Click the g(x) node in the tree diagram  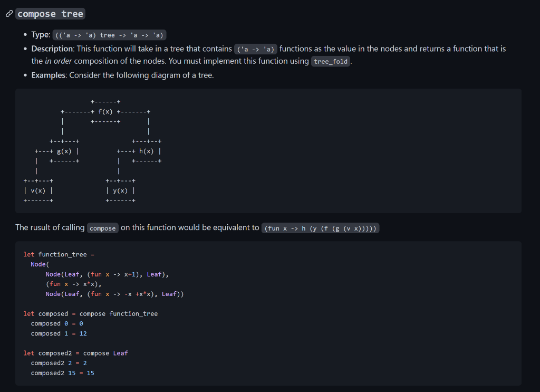(64, 151)
